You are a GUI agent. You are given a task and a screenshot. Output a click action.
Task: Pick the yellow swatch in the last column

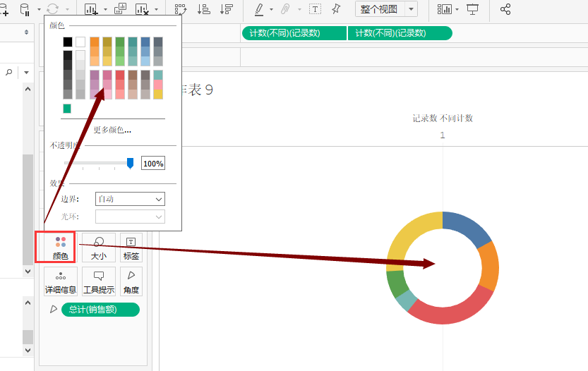click(158, 95)
